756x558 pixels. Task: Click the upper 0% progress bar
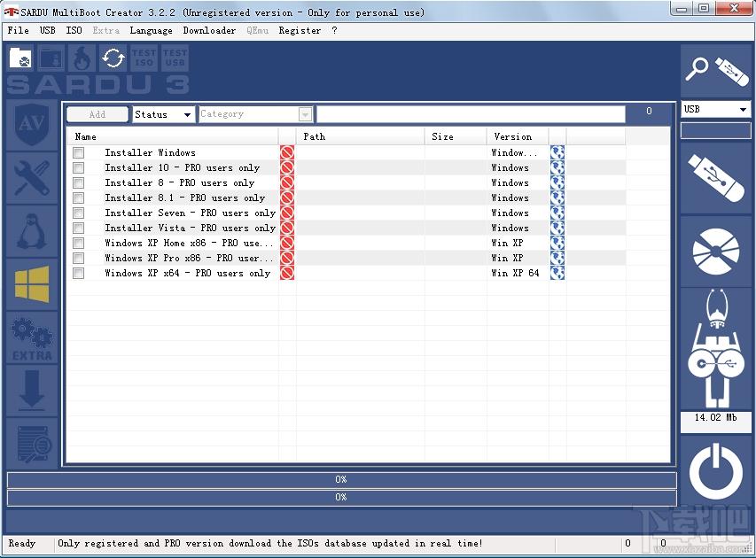(x=341, y=479)
